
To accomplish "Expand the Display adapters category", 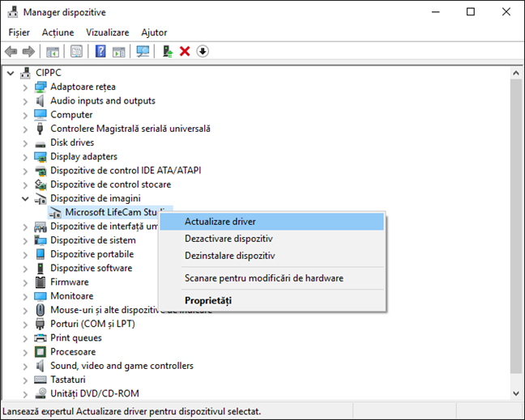I will [25, 156].
